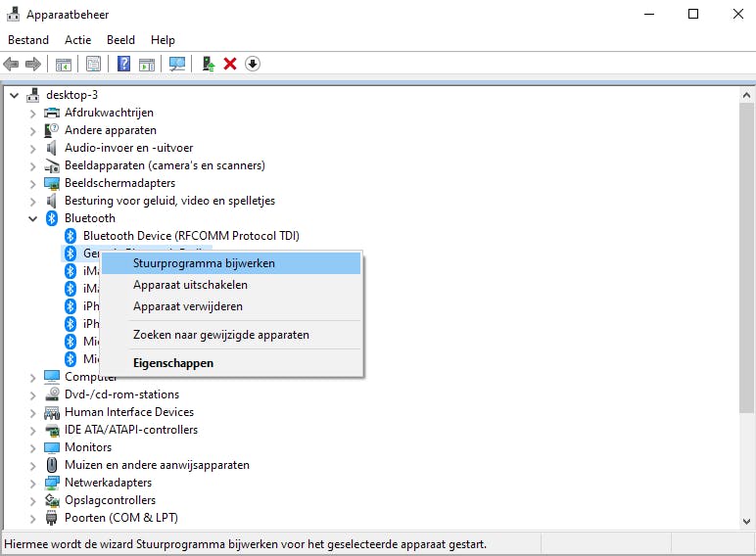Click the Andere apparaten icon

tap(51, 130)
